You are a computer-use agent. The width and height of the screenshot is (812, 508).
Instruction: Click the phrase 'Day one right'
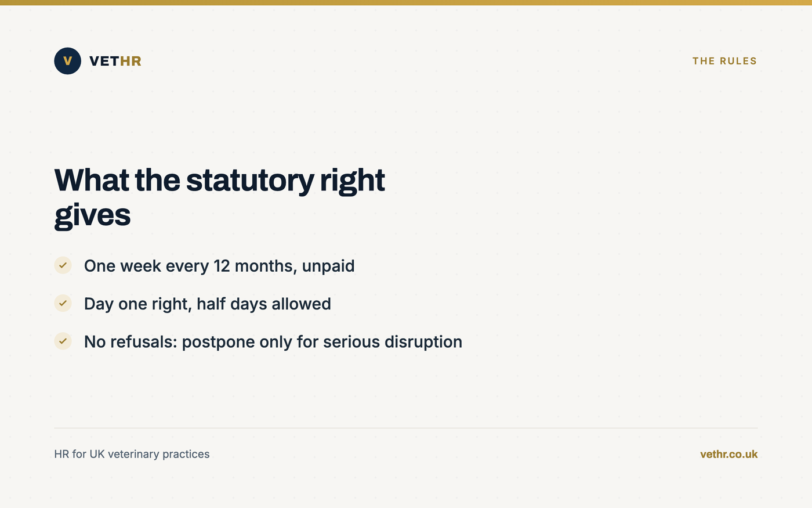[x=137, y=304]
